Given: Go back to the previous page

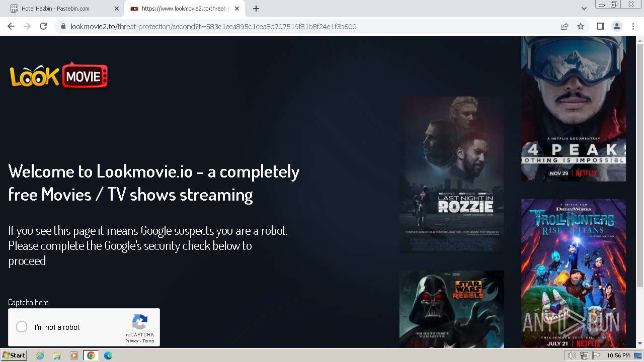Looking at the screenshot, I should click(x=11, y=26).
